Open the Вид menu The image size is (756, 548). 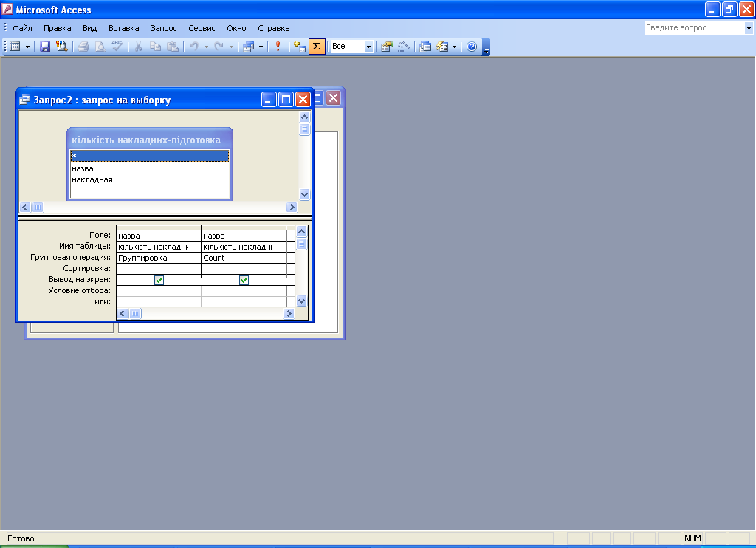point(89,28)
